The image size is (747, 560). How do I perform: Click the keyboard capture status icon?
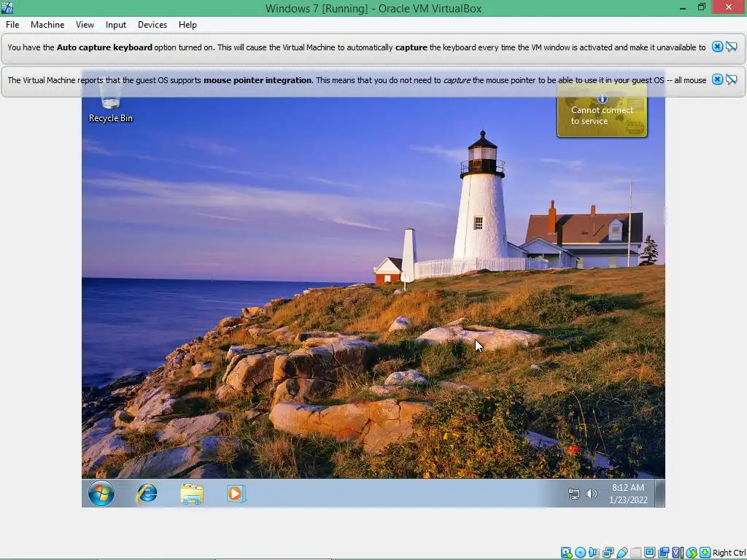point(705,553)
